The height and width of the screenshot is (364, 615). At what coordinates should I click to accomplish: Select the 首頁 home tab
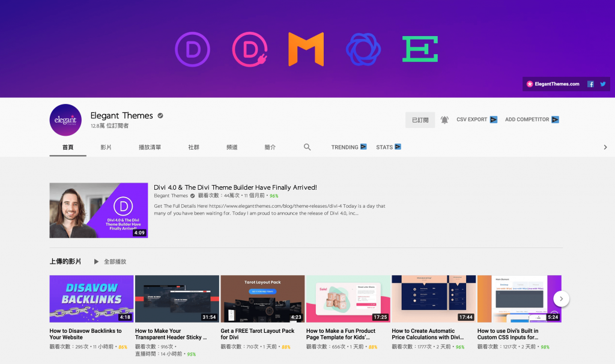click(68, 147)
